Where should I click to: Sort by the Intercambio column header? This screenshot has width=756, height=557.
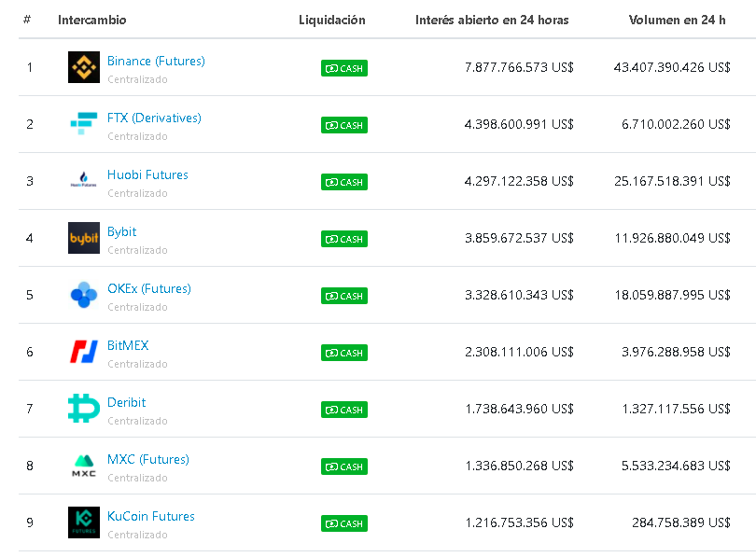tap(92, 20)
